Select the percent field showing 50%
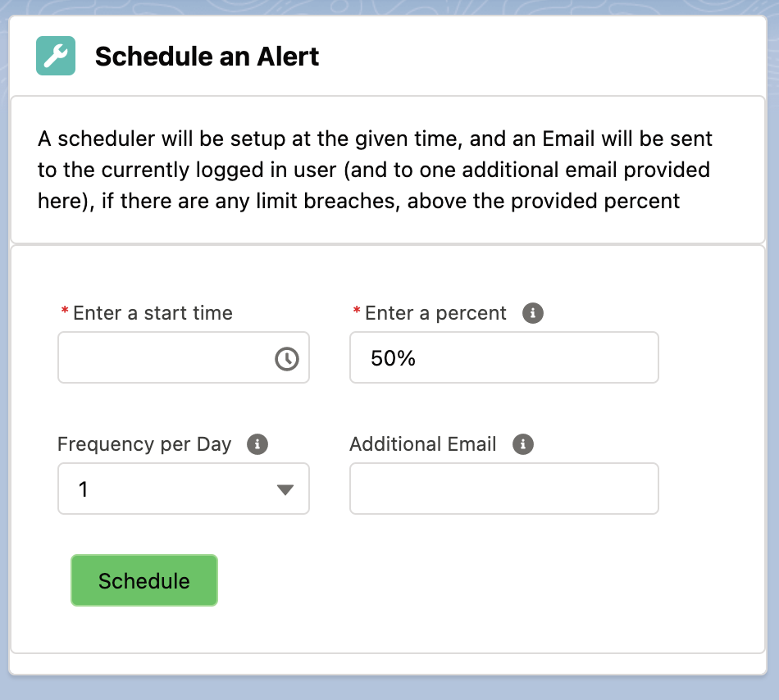The image size is (779, 700). [503, 357]
